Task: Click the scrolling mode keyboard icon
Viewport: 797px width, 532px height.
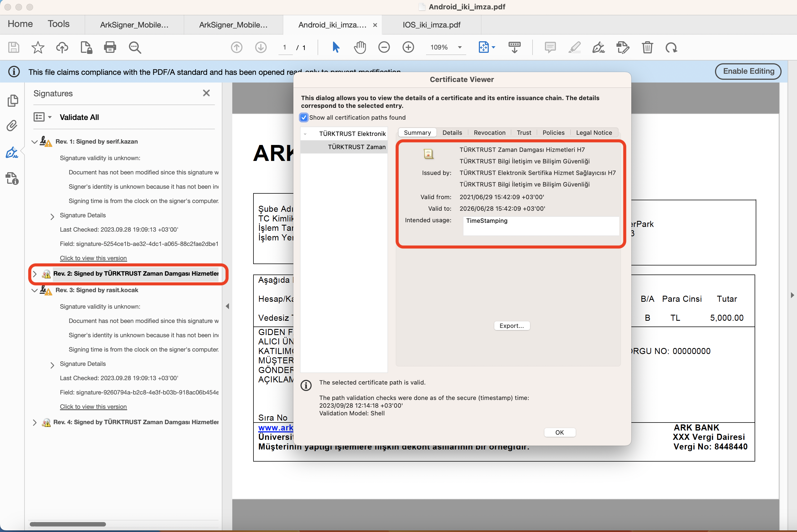Action: (515, 47)
